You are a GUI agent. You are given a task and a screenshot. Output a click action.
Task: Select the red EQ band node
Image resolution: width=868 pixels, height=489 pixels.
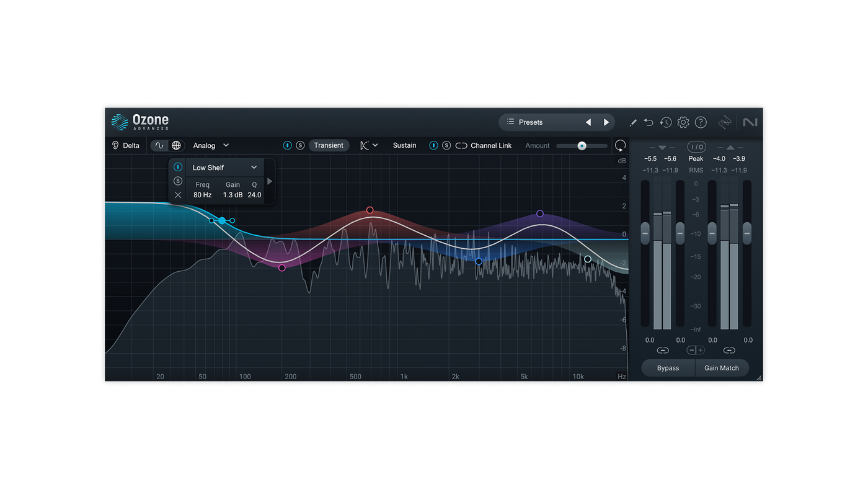[x=370, y=210]
